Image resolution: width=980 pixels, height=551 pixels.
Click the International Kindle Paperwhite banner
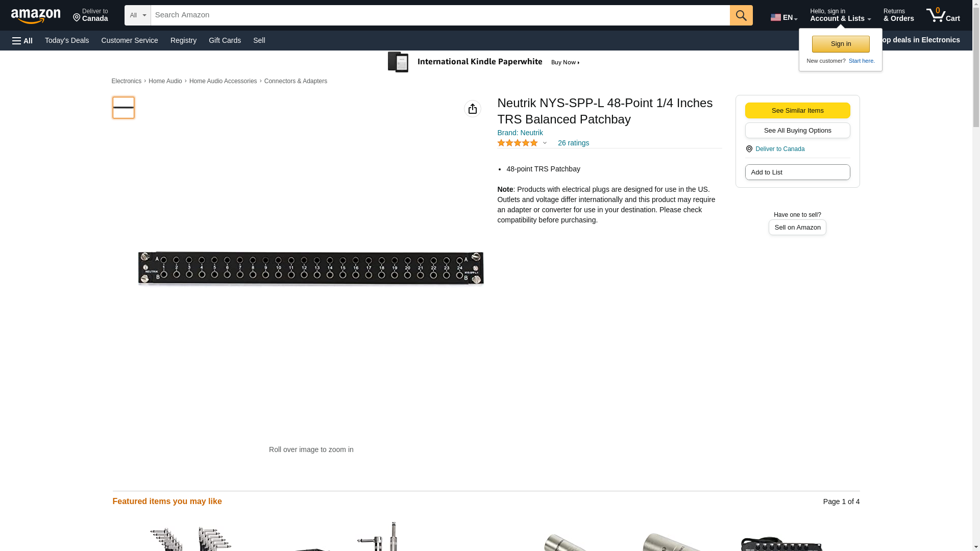[484, 62]
